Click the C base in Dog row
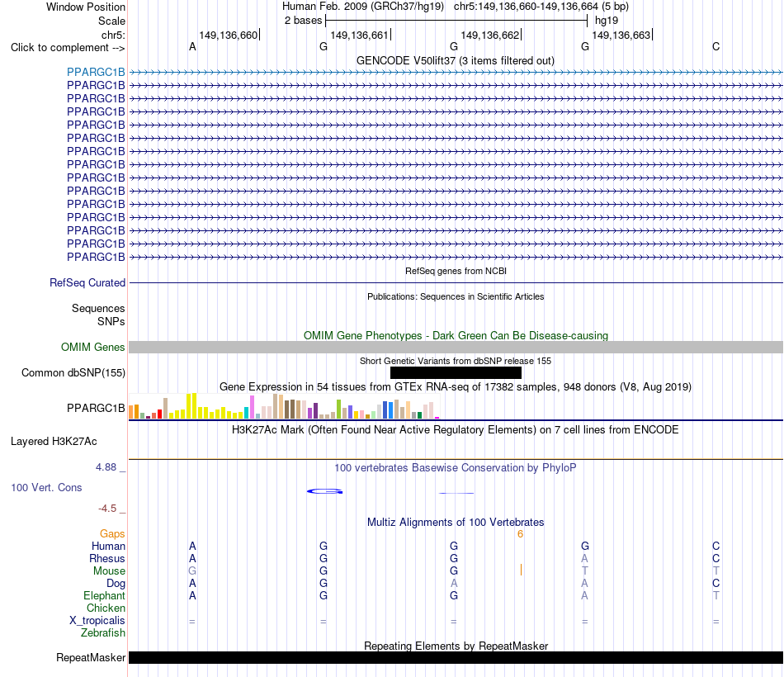Screen dimensions: 784x677 click(716, 584)
